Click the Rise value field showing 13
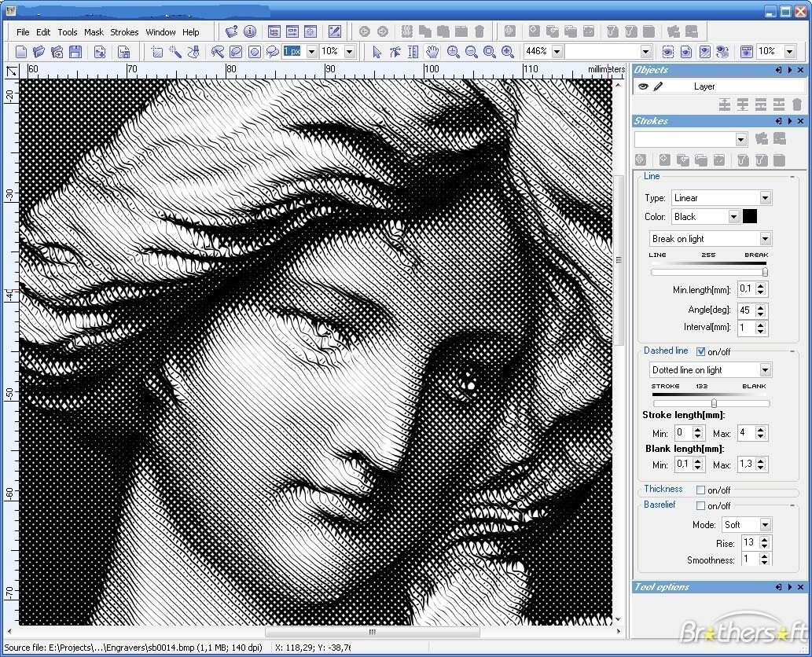Image resolution: width=812 pixels, height=657 pixels. [750, 542]
